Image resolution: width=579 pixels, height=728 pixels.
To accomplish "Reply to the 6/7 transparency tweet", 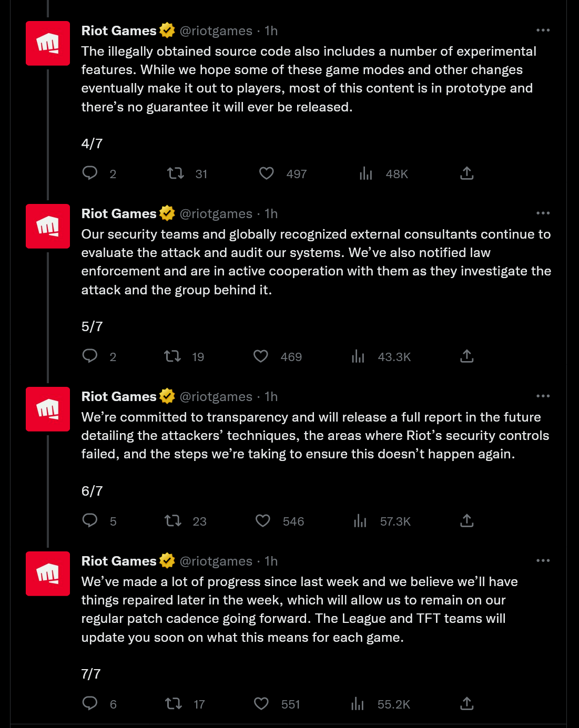I will coord(90,520).
